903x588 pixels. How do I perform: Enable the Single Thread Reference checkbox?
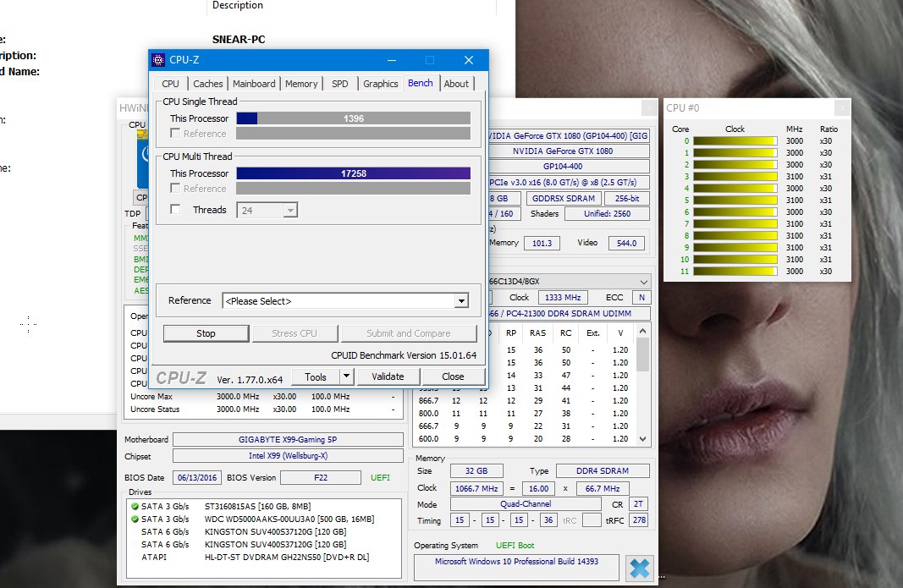tap(176, 133)
